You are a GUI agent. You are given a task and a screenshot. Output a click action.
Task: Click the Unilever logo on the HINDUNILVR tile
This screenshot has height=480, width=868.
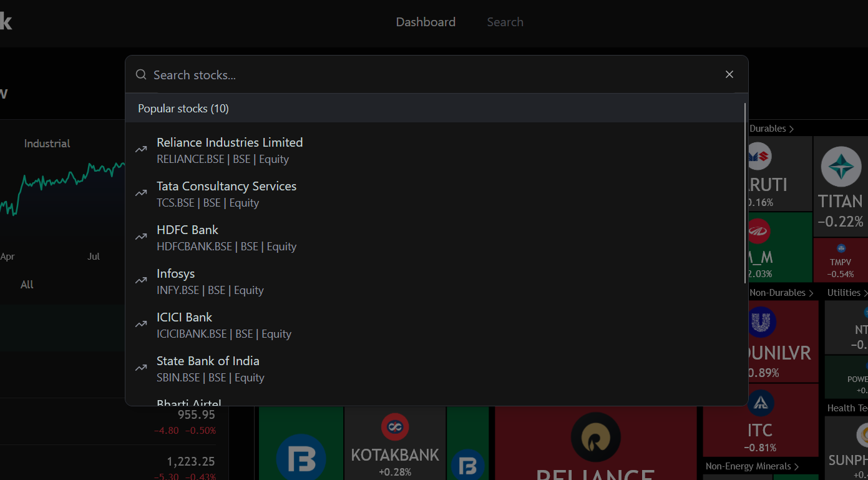pyautogui.click(x=761, y=322)
